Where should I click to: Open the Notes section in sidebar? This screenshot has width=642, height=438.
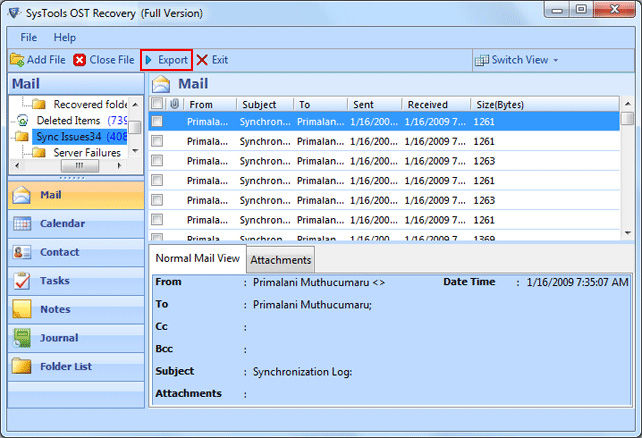(x=55, y=310)
